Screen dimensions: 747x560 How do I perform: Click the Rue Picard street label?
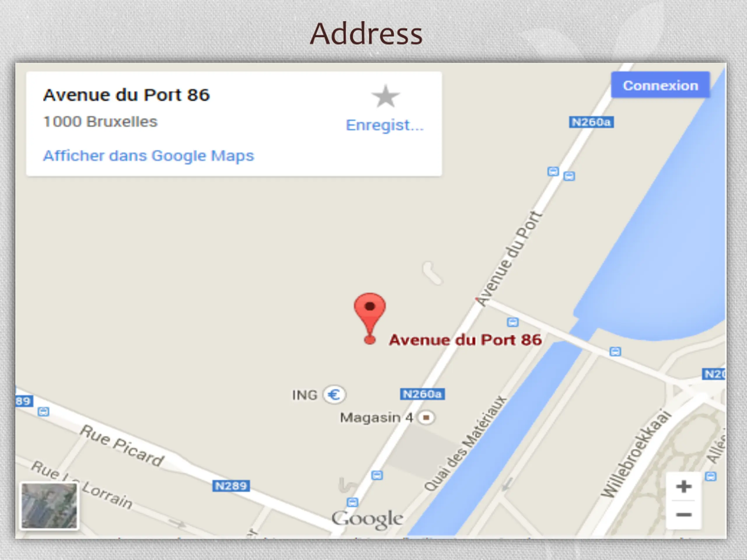point(122,446)
